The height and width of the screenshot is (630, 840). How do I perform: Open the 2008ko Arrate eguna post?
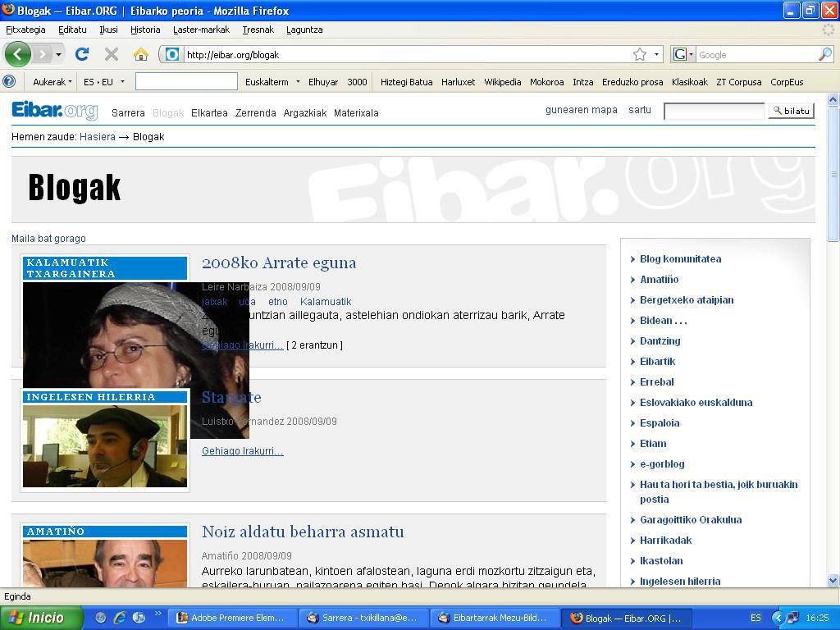pyautogui.click(x=279, y=263)
